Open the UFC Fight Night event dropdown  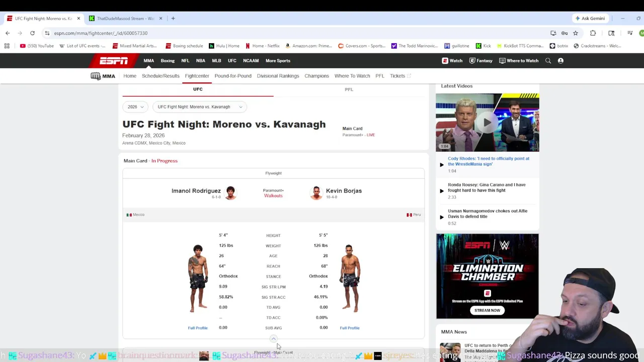click(200, 107)
